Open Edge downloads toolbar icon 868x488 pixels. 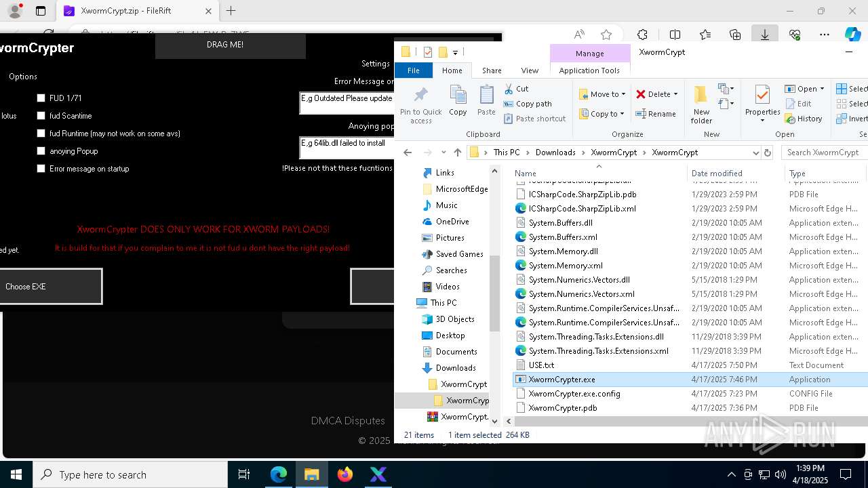765,34
